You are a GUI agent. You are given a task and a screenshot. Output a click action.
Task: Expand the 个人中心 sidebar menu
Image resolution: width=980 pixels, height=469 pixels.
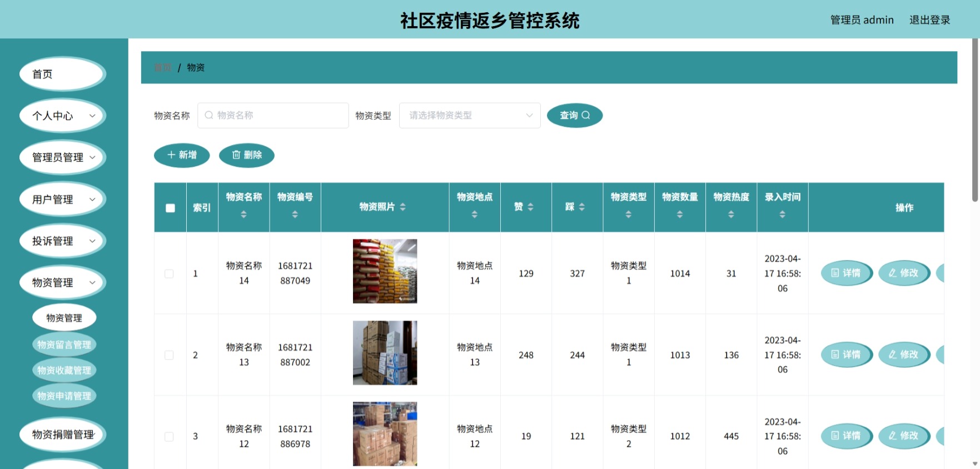point(62,116)
